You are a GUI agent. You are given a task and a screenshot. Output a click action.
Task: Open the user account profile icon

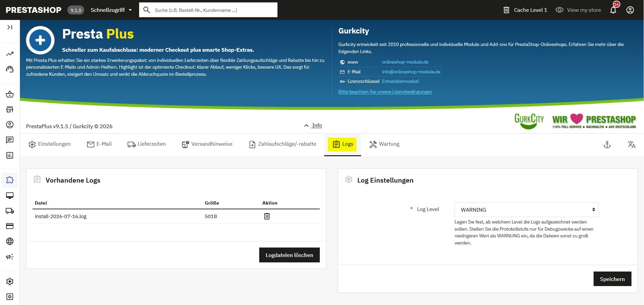(x=630, y=10)
